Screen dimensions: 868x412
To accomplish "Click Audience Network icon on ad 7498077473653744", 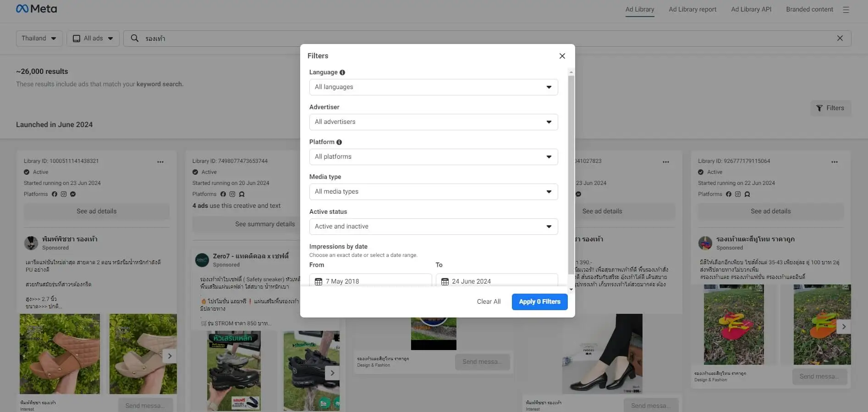I will 242,194.
